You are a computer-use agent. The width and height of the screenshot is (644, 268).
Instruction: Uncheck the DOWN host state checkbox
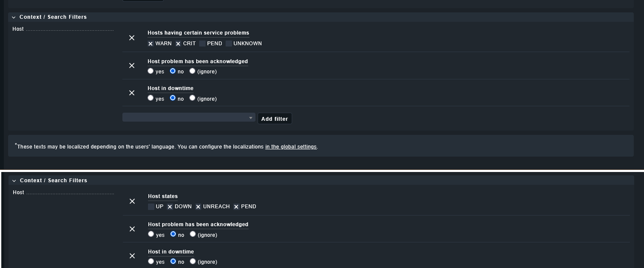tap(170, 207)
